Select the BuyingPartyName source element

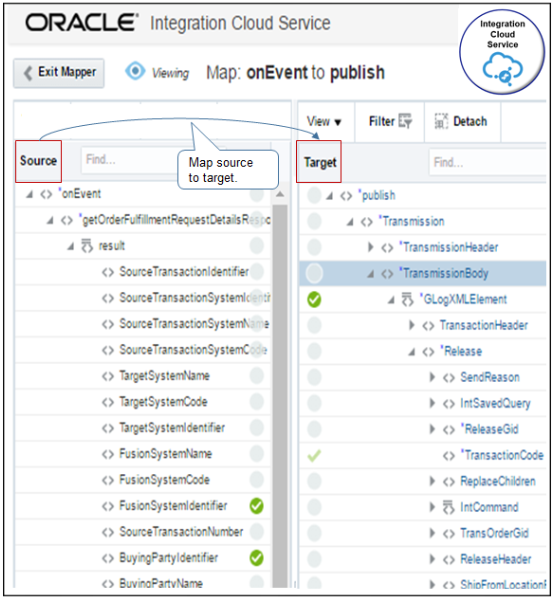pyautogui.click(x=161, y=583)
